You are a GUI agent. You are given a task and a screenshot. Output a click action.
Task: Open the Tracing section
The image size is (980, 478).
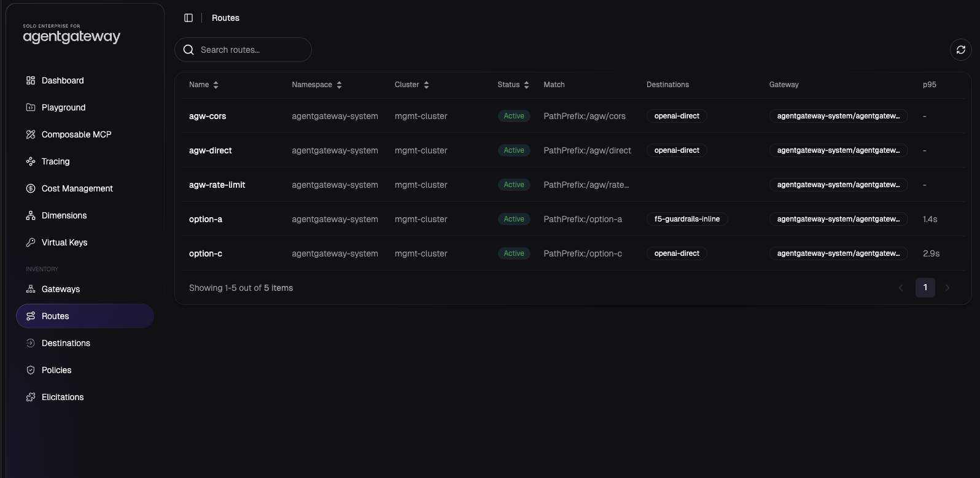tap(85, 161)
